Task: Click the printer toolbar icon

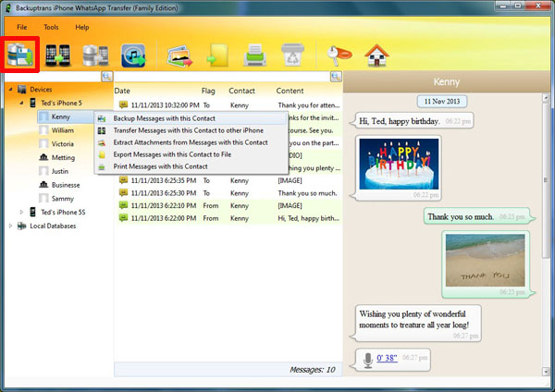Action: tap(255, 55)
